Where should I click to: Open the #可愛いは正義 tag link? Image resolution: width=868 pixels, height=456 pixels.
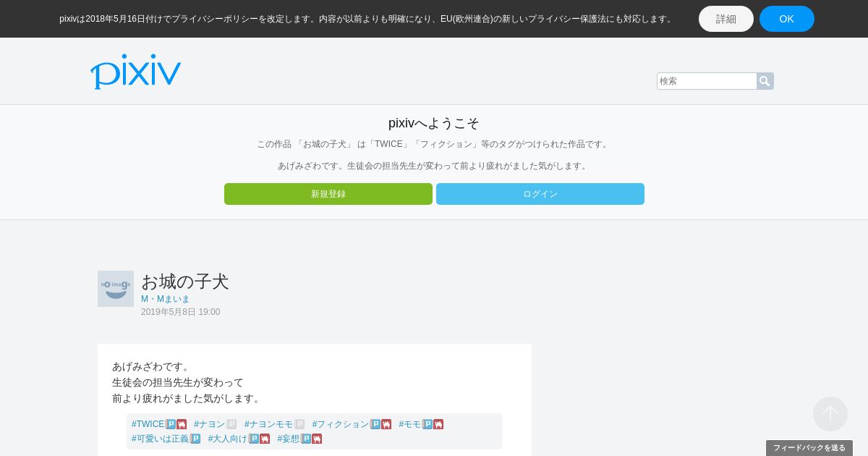click(x=161, y=439)
